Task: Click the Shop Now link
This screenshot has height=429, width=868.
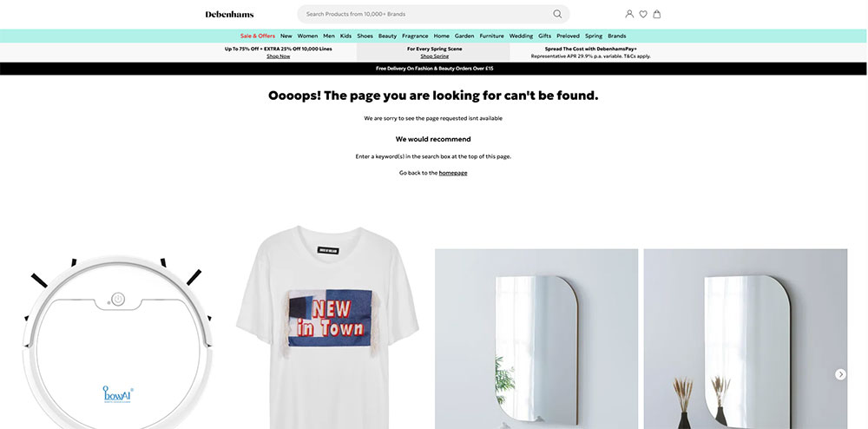Action: coord(278,56)
